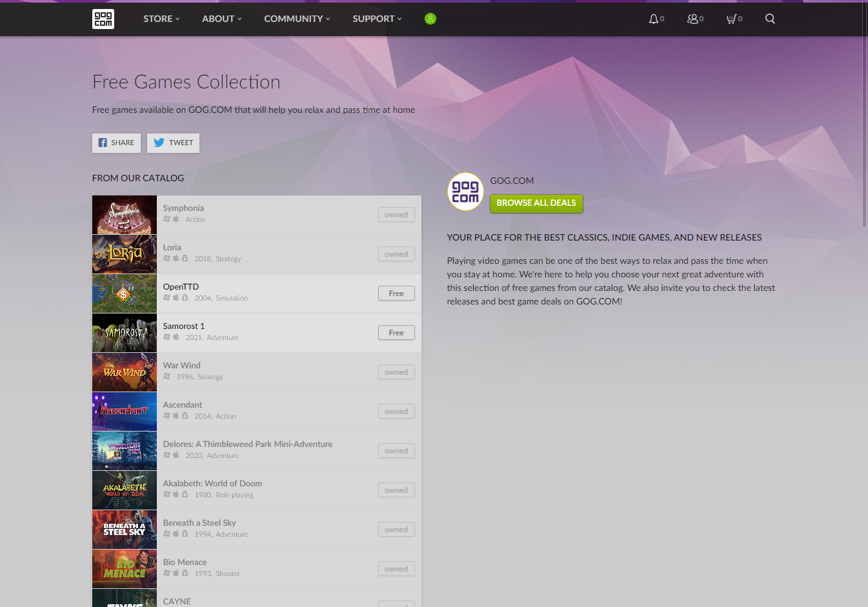This screenshot has height=607, width=868.
Task: Open the Symphonia game thumbnail
Action: tap(125, 215)
